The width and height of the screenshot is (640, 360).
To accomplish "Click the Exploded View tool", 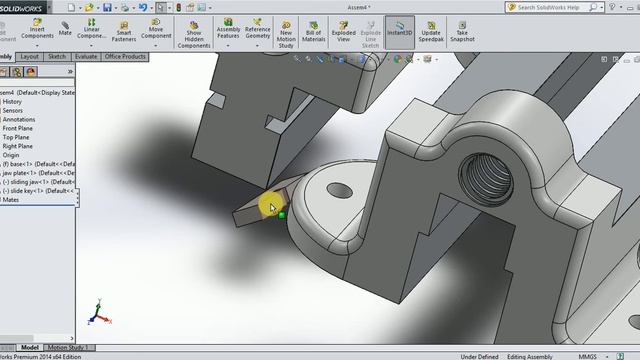I will pos(343,32).
